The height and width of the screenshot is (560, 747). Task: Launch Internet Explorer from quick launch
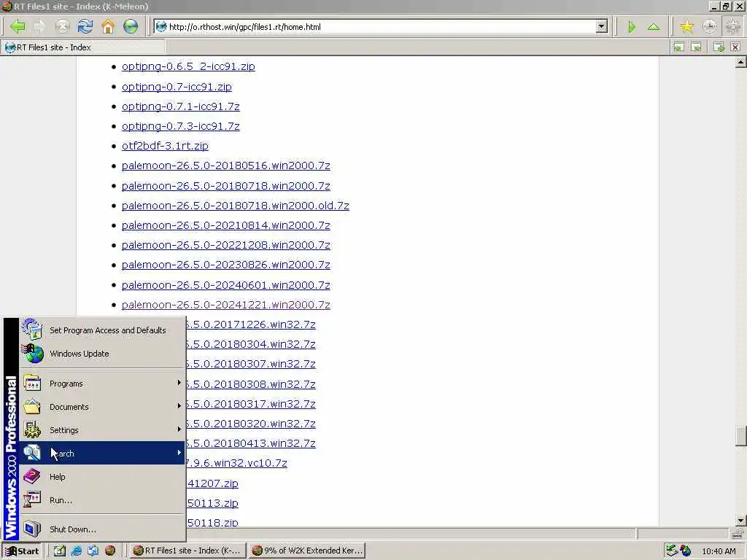(x=76, y=551)
